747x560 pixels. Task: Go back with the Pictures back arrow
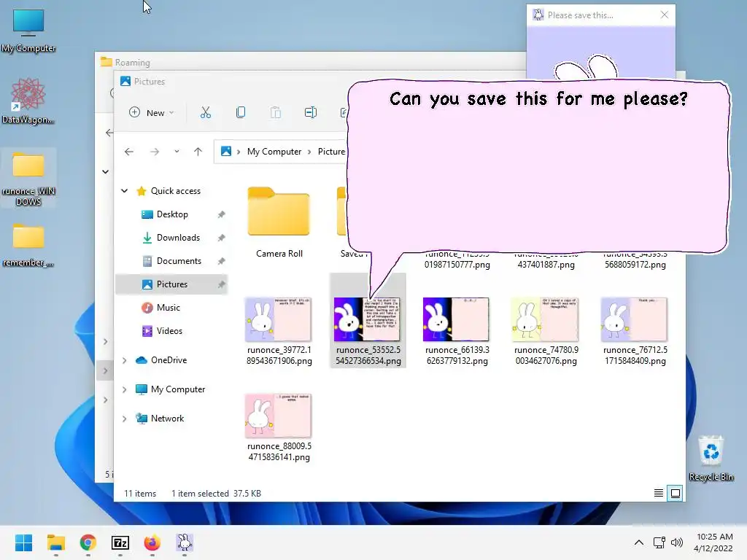(129, 152)
